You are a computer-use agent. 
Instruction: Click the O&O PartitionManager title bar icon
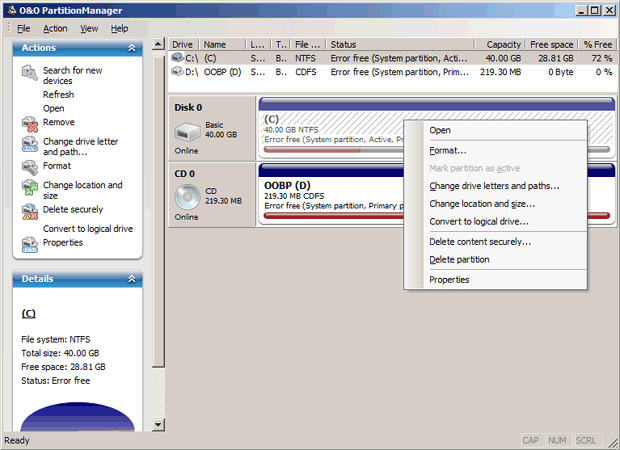pyautogui.click(x=11, y=10)
